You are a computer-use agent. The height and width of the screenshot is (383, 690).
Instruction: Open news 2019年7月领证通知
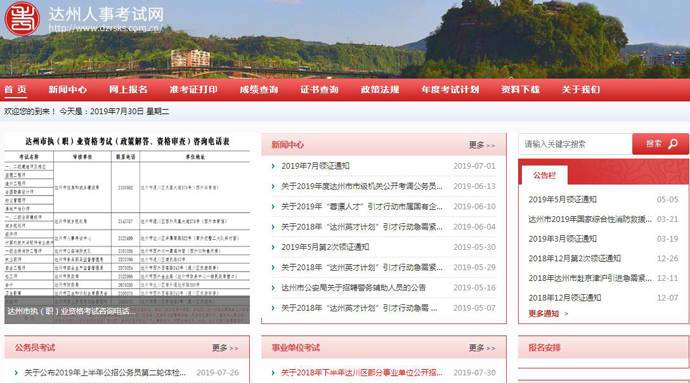click(316, 166)
